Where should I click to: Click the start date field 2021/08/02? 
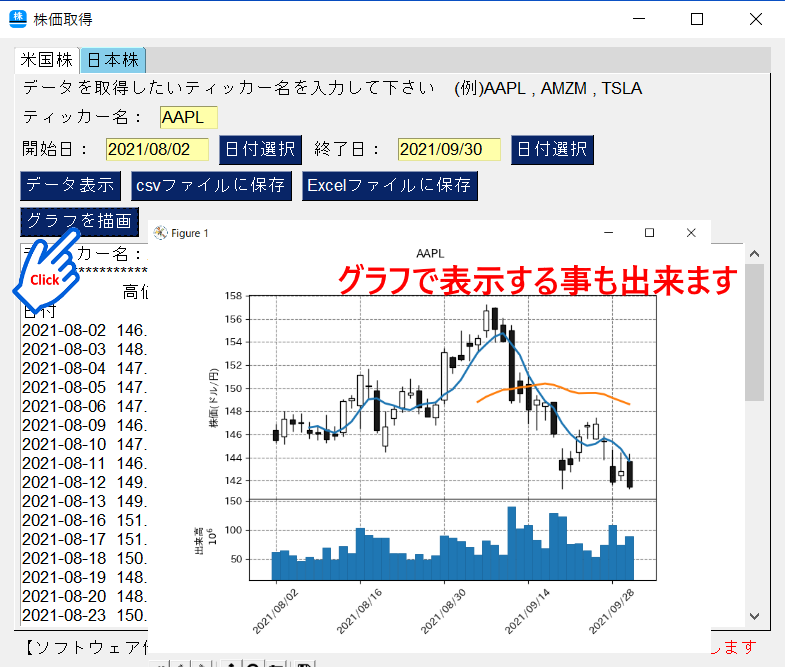click(x=157, y=149)
